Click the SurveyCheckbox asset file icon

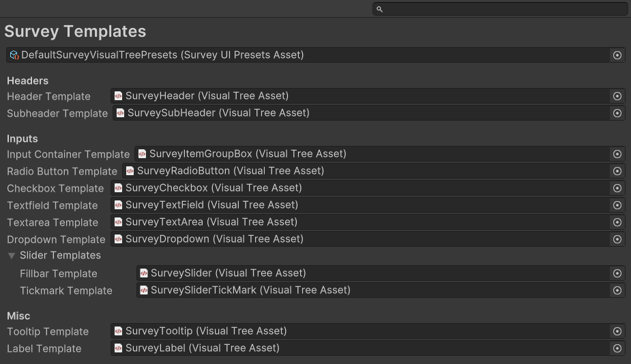(118, 188)
